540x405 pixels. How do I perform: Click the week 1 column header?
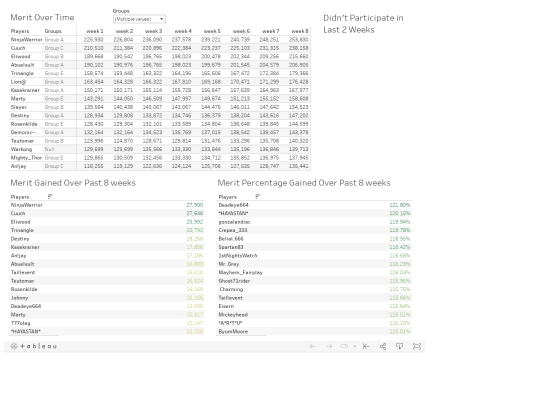[95, 31]
